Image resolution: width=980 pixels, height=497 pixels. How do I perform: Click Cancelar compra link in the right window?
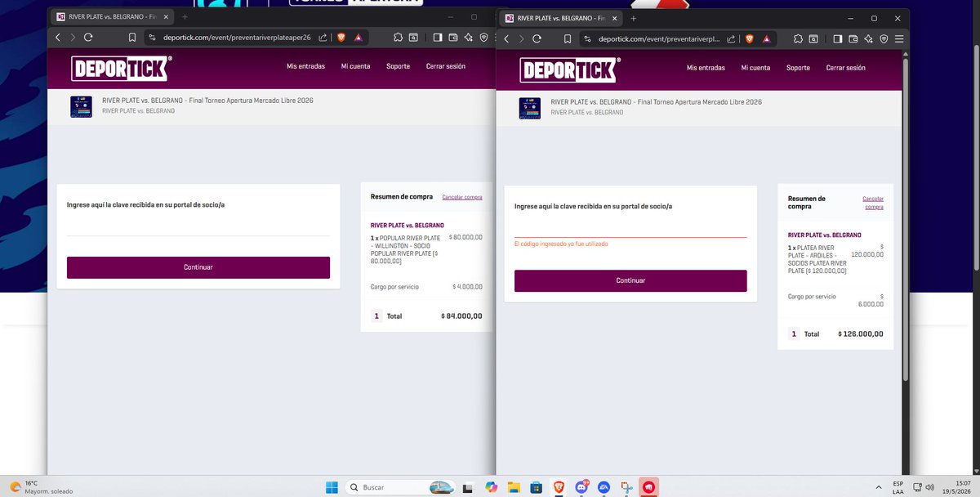pos(873,203)
